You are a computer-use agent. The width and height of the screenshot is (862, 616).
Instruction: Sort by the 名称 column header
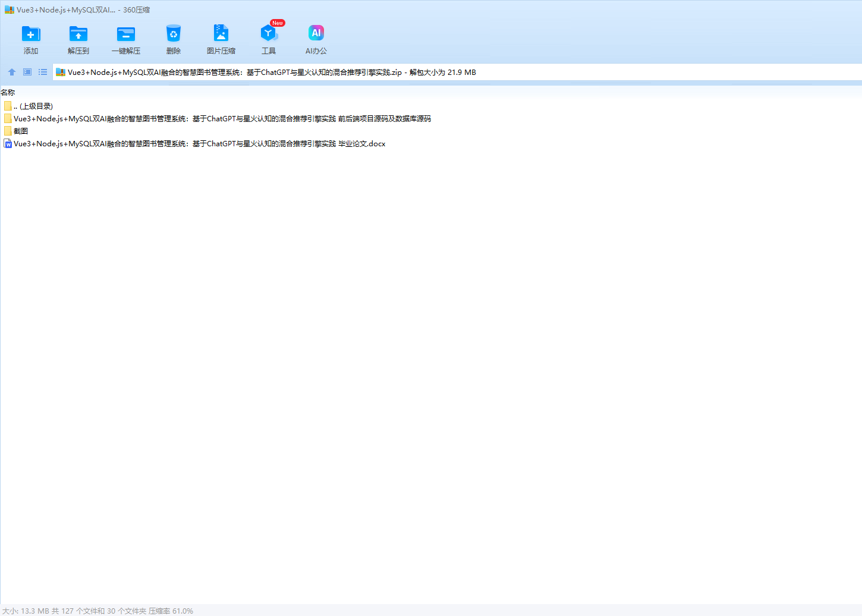coord(8,92)
